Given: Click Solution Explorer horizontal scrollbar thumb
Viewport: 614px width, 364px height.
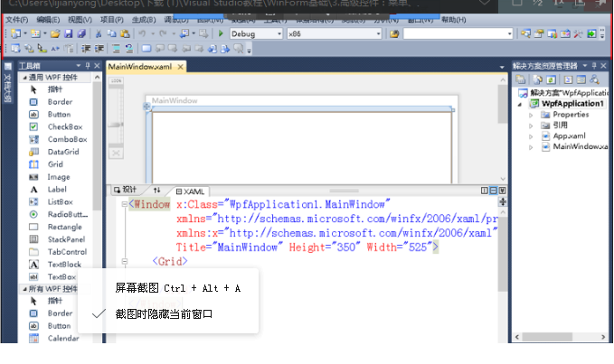Looking at the screenshot, I should (547, 337).
